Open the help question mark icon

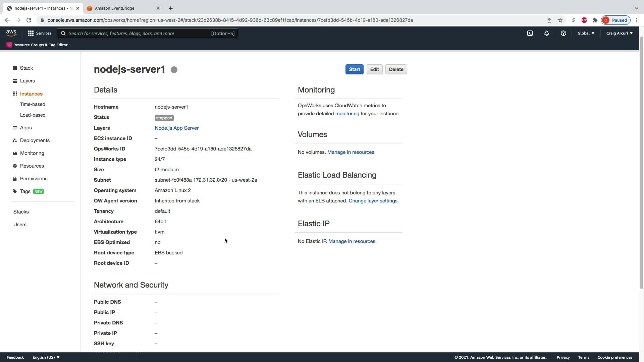click(563, 33)
